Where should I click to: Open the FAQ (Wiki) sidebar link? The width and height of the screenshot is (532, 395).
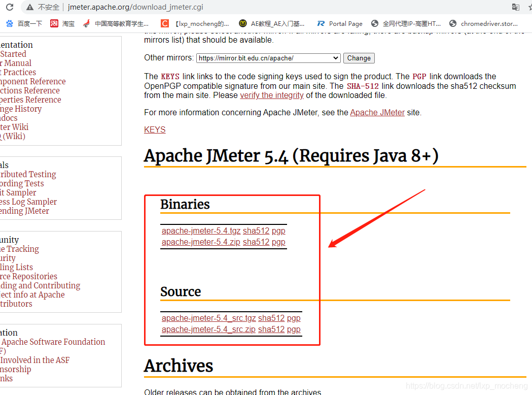tap(13, 137)
